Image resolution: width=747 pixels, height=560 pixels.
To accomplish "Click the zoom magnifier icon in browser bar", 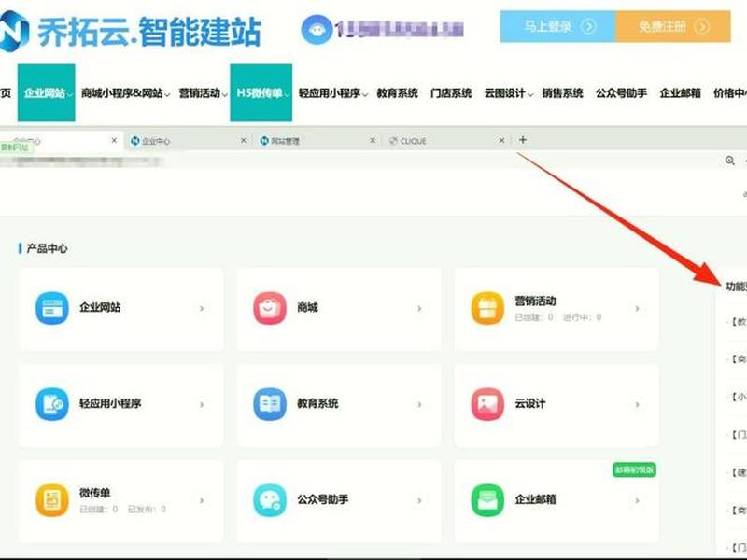I will click(x=730, y=161).
